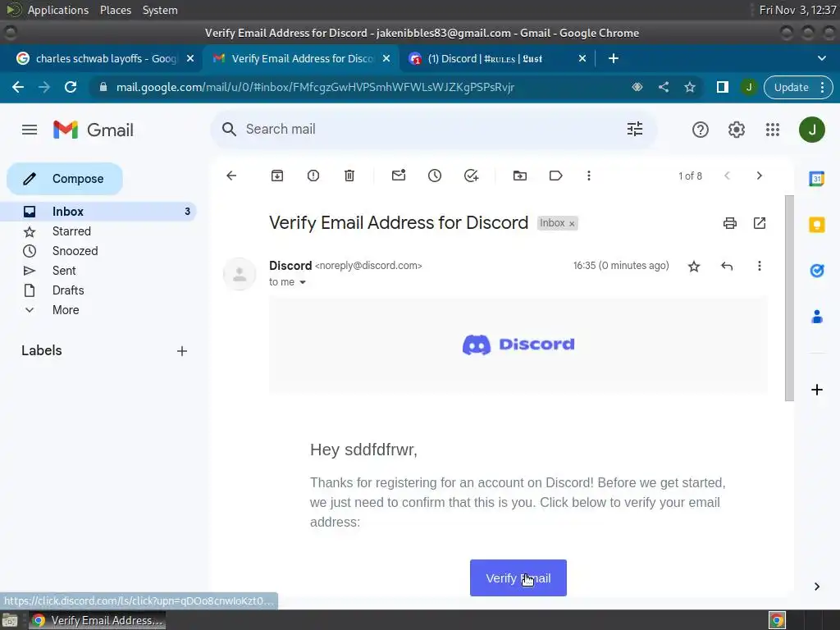Open the Chrome tab search dropdown

click(822, 58)
